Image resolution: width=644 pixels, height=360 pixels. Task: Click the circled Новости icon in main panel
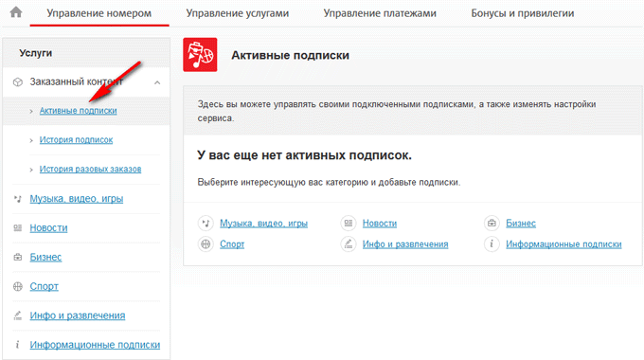(x=349, y=224)
